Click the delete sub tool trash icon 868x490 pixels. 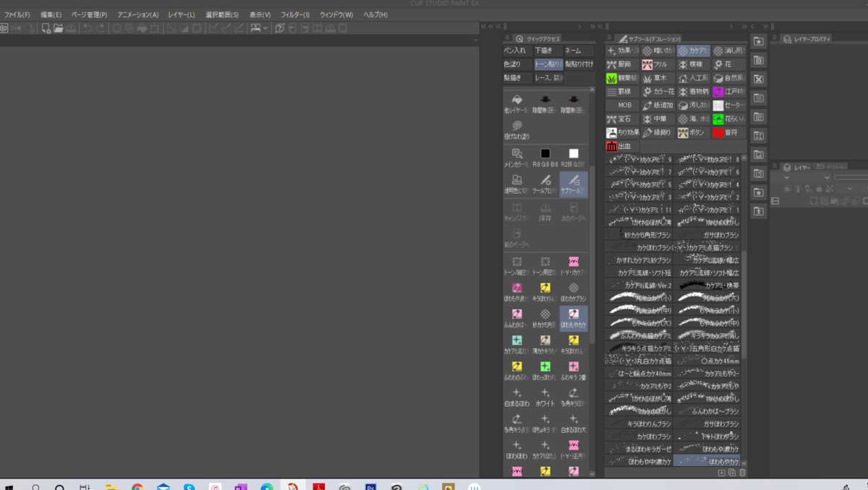pyautogui.click(x=742, y=473)
